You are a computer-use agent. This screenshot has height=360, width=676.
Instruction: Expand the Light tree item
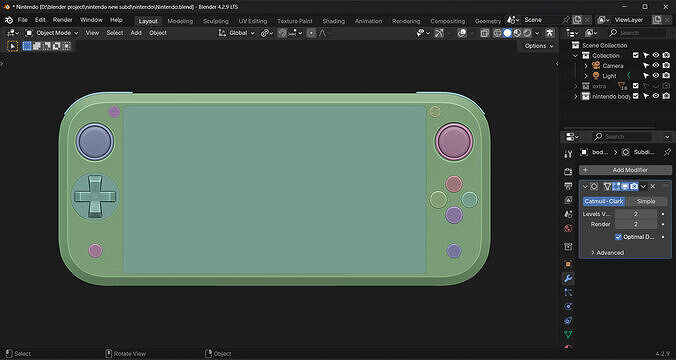coord(585,76)
